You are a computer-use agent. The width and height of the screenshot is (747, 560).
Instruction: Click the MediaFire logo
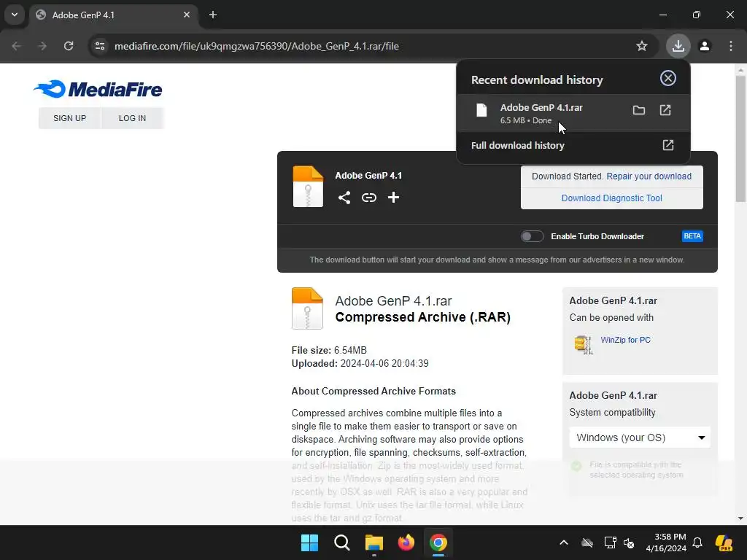[x=98, y=89]
